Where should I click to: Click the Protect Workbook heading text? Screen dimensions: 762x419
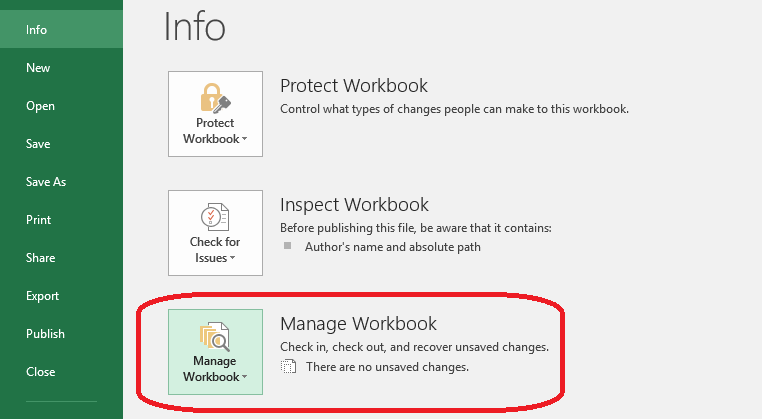[353, 86]
